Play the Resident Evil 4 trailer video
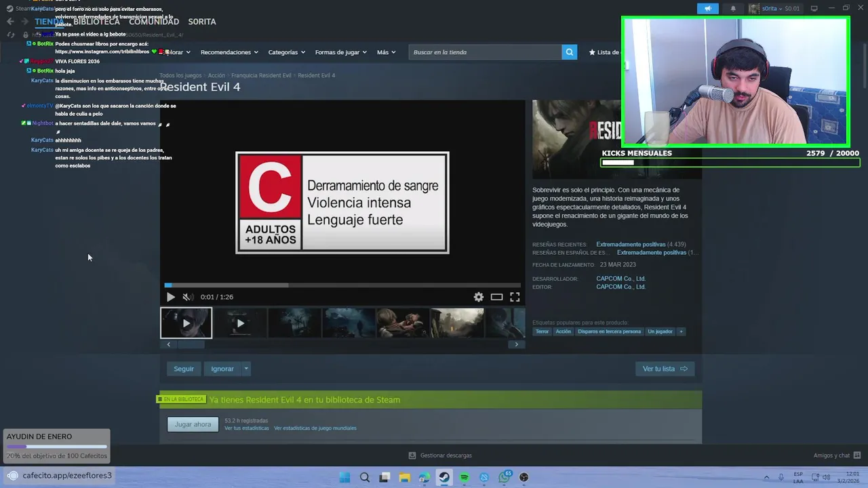Screen dimensions: 868x488 pyautogui.click(x=170, y=297)
